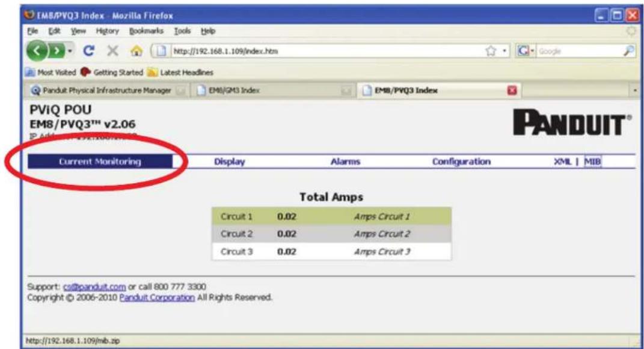The height and width of the screenshot is (349, 644).
Task: Click the address bar URL field
Action: [325, 51]
